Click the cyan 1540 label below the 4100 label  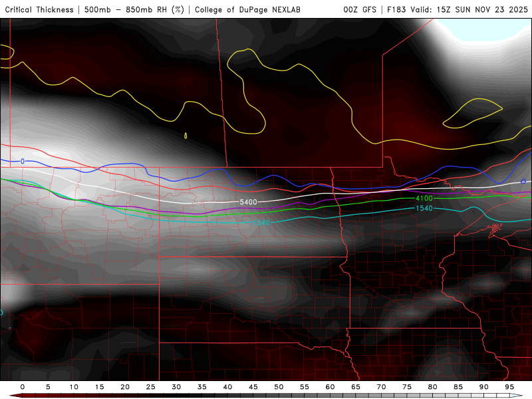(424, 208)
